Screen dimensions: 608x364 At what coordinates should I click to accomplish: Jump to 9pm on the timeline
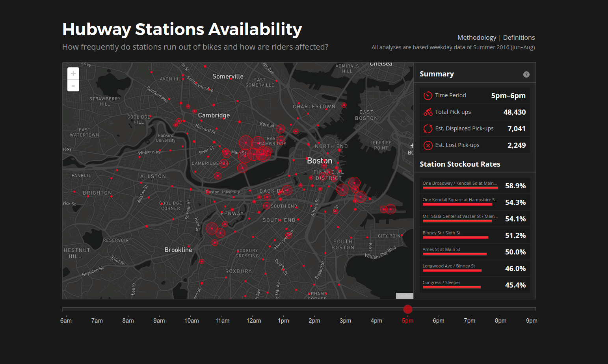(531, 320)
